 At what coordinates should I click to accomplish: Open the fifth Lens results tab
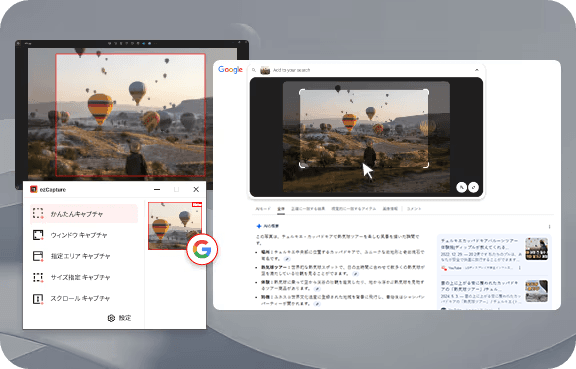point(390,209)
